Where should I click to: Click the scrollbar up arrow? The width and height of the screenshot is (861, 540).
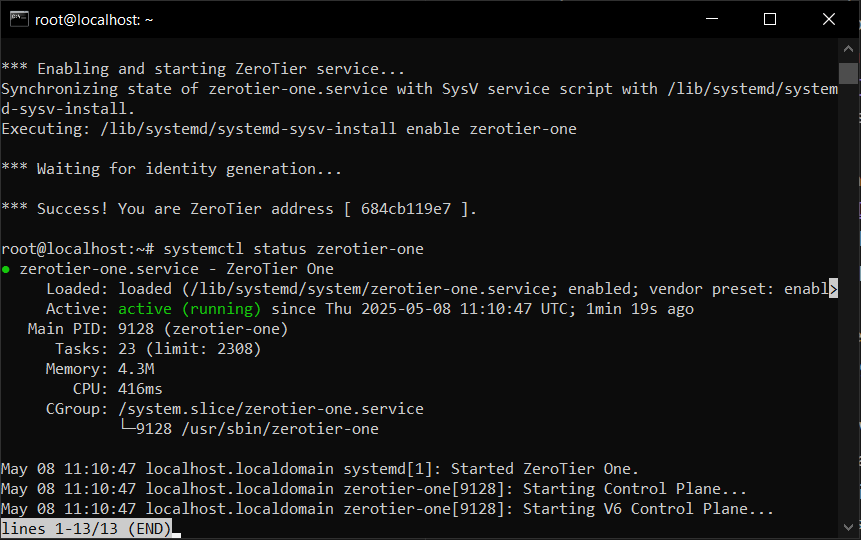pos(848,49)
